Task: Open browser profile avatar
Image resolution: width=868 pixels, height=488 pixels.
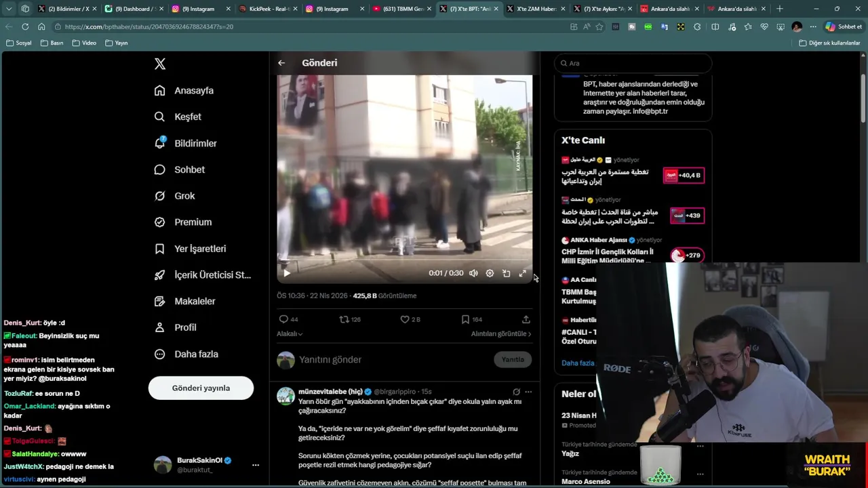Action: 797,26
